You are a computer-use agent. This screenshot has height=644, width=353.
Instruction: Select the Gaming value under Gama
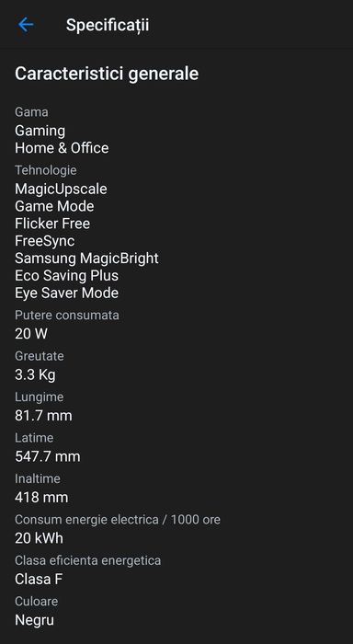40,131
